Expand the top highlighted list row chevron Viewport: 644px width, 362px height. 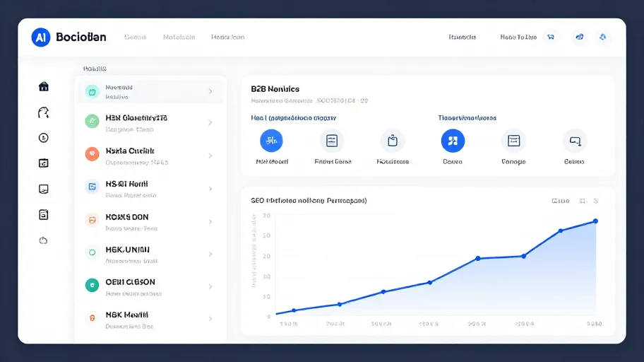click(210, 91)
